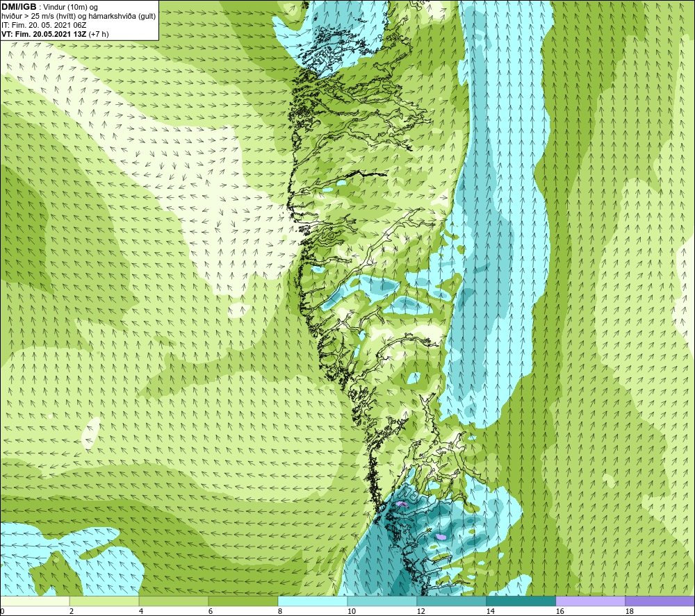The width and height of the screenshot is (695, 616).
Task: Click the scale label '2'
Action: (72, 612)
